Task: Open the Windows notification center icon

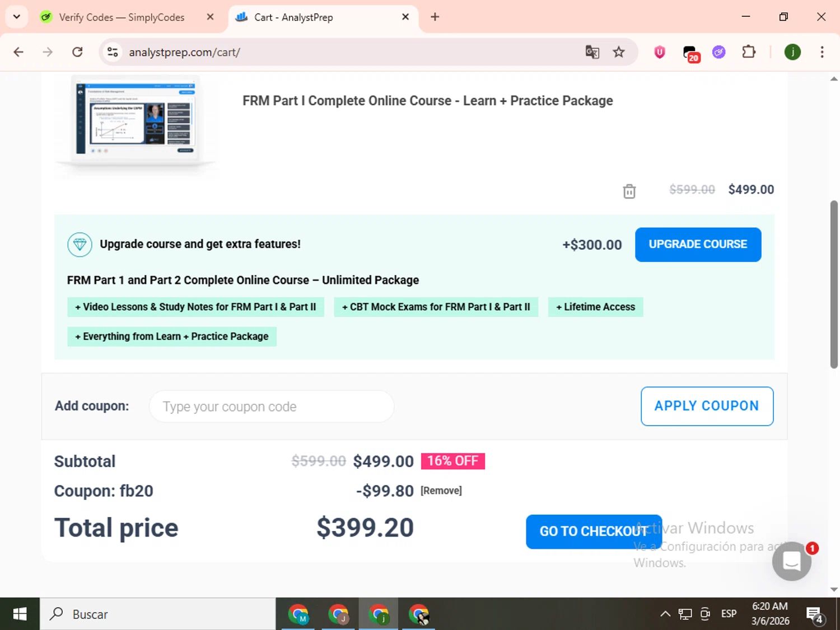Action: point(815,615)
